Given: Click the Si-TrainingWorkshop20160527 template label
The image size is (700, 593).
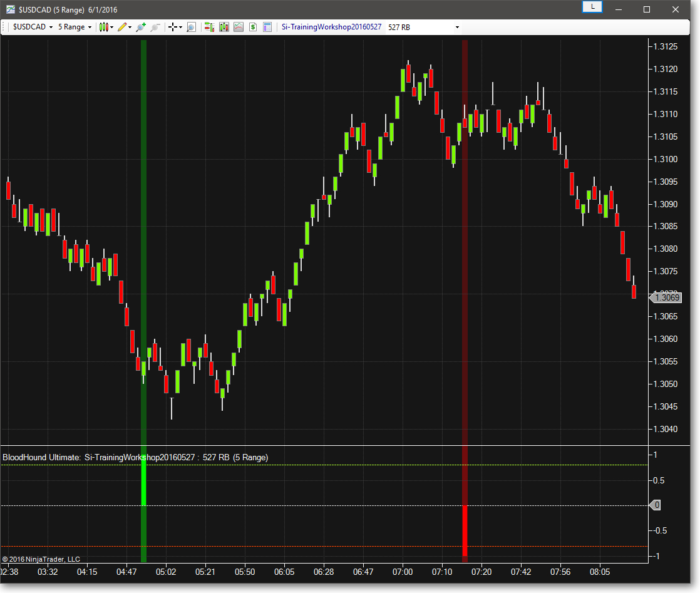Looking at the screenshot, I should click(331, 27).
